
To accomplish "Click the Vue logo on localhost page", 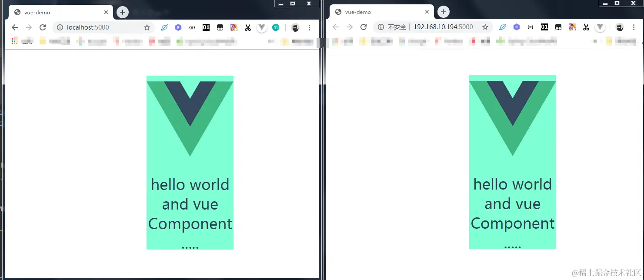I will [190, 119].
